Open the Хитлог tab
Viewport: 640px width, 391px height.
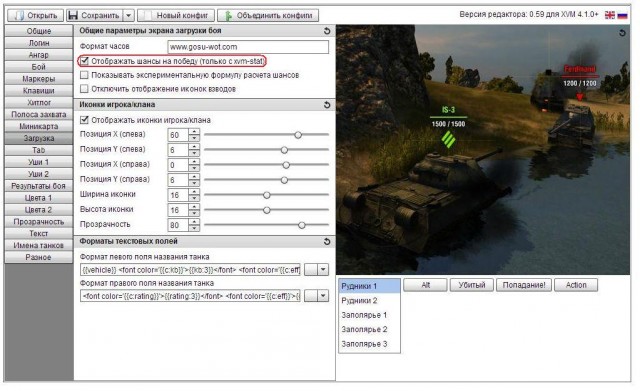pyautogui.click(x=39, y=102)
